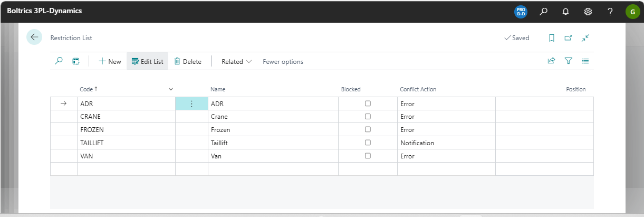Bookmark this page using the bookmark icon

552,38
